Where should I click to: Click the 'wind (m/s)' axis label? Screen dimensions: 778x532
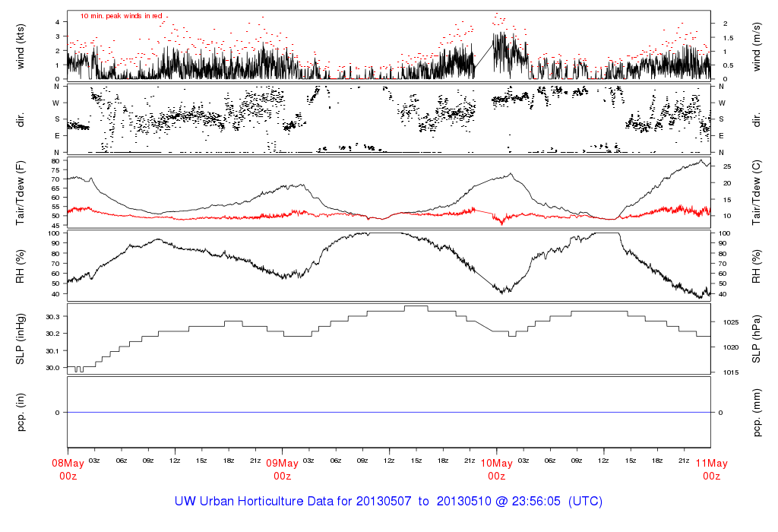(x=756, y=46)
